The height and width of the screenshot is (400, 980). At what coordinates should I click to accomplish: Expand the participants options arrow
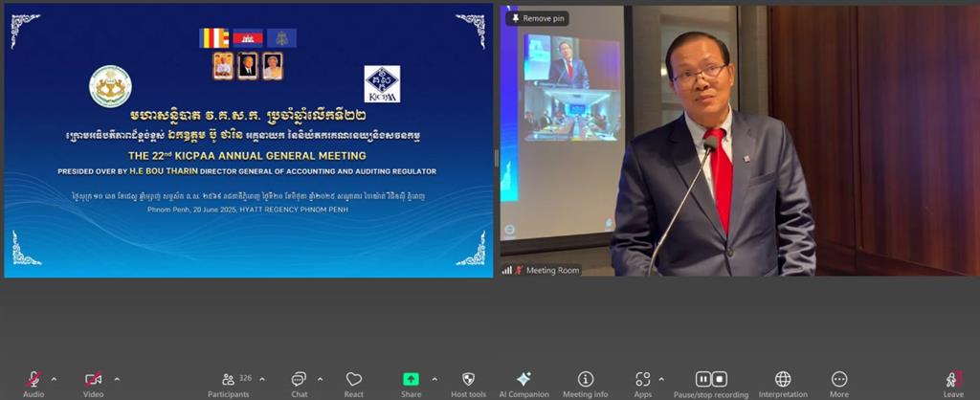point(262,379)
